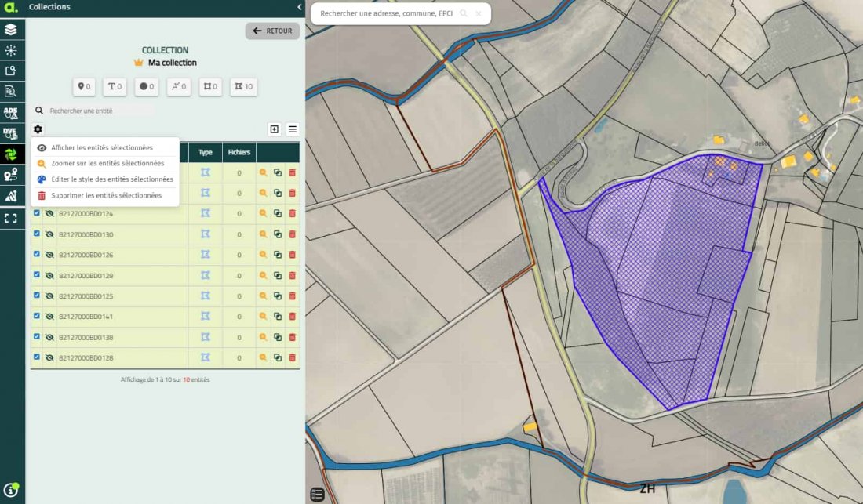
Task: Open the gear actions dropdown
Action: (x=38, y=129)
